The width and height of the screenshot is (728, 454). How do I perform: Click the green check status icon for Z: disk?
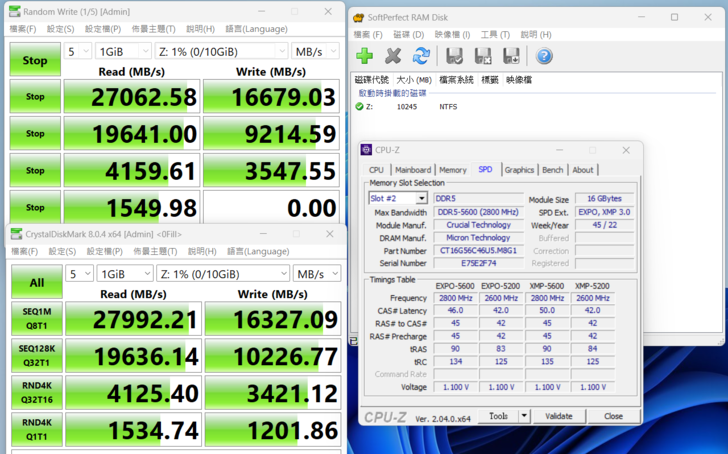[x=359, y=106]
